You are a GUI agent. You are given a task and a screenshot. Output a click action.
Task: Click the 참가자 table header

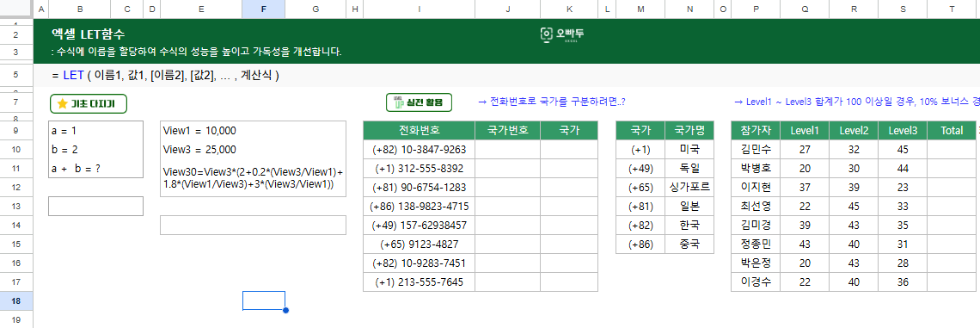coord(756,131)
